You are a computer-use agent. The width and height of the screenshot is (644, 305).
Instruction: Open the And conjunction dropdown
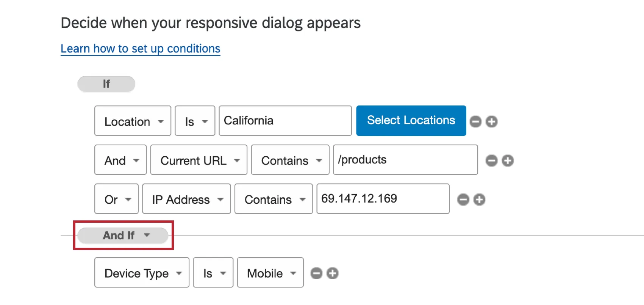pos(120,160)
